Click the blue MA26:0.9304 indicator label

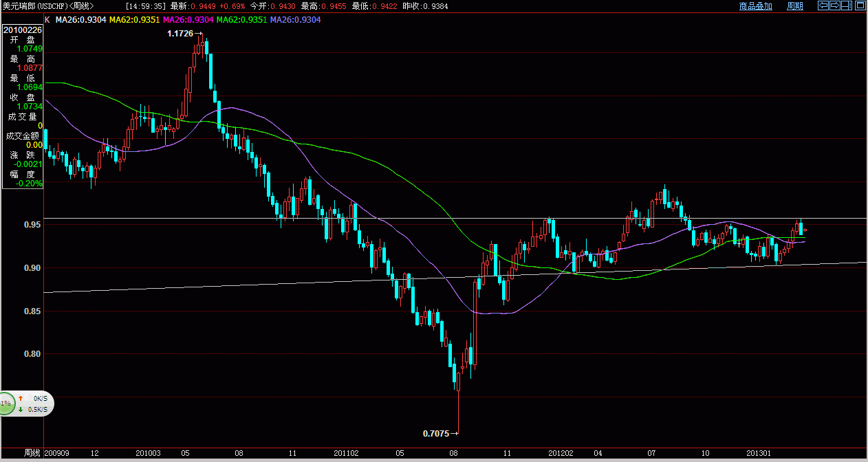pos(296,20)
